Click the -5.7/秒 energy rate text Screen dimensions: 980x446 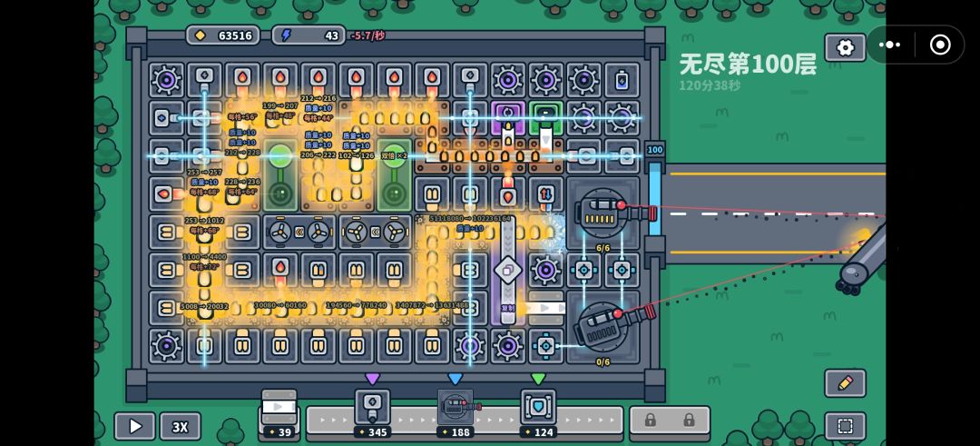pos(367,35)
